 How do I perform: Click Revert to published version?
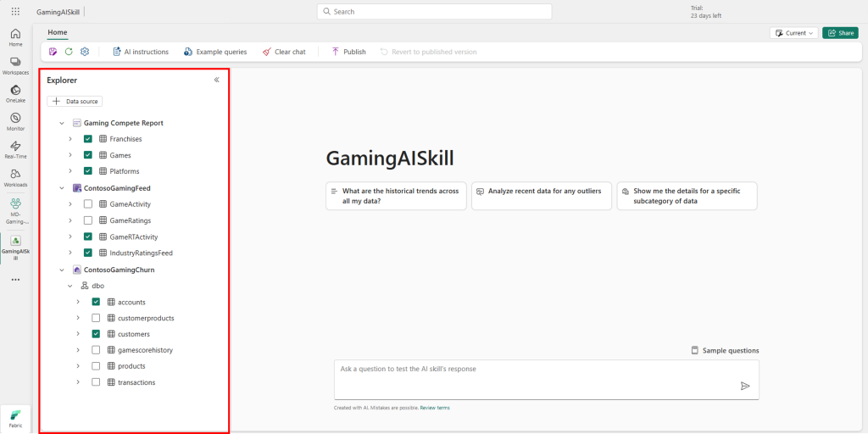point(428,52)
